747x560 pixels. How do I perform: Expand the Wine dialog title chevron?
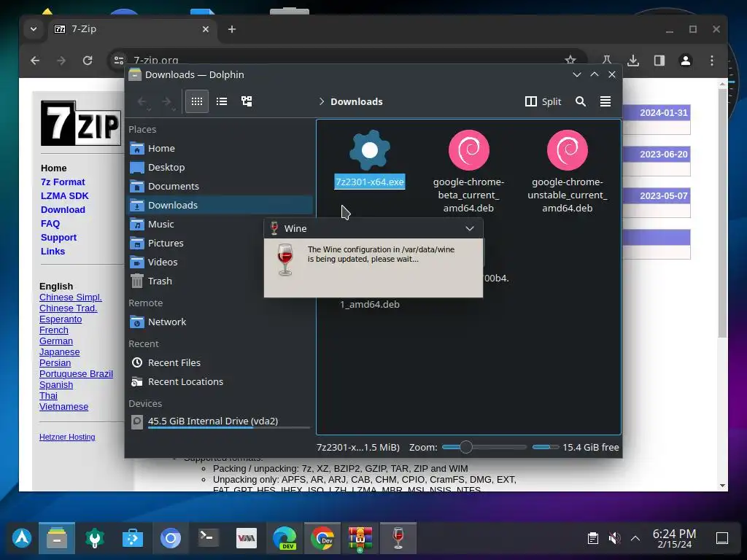tap(470, 228)
